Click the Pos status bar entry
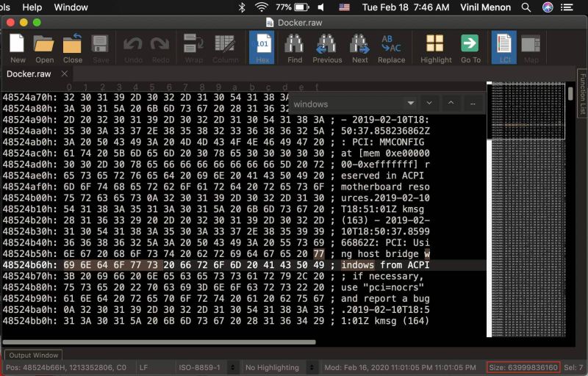 (x=66, y=368)
